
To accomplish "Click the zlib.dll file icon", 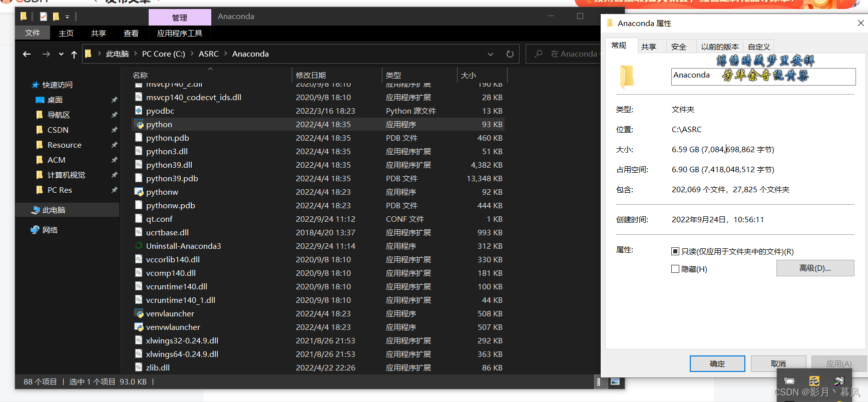I will click(x=139, y=367).
